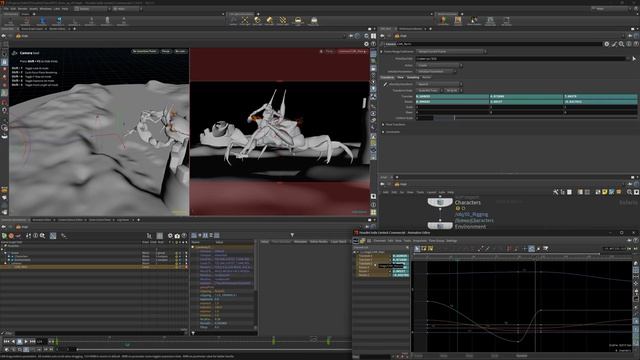This screenshot has height=360, width=640.
Task: Collapse the cameras prim in scene graph tree
Action: tap(5, 263)
